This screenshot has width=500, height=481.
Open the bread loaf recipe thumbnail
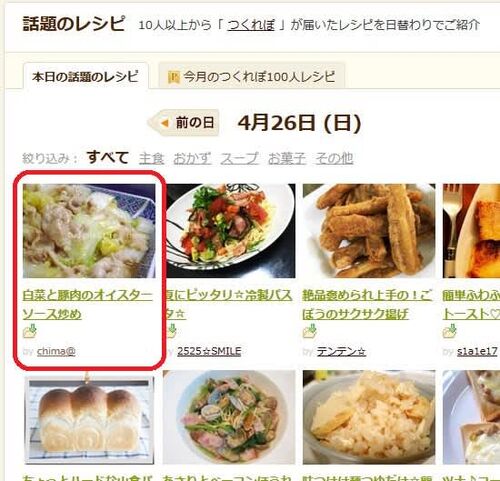[x=89, y=419]
